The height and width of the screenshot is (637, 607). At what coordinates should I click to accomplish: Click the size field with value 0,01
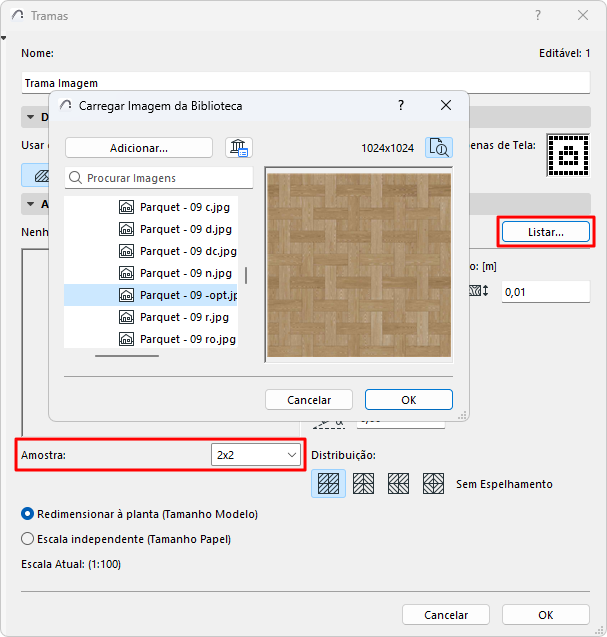click(x=546, y=292)
